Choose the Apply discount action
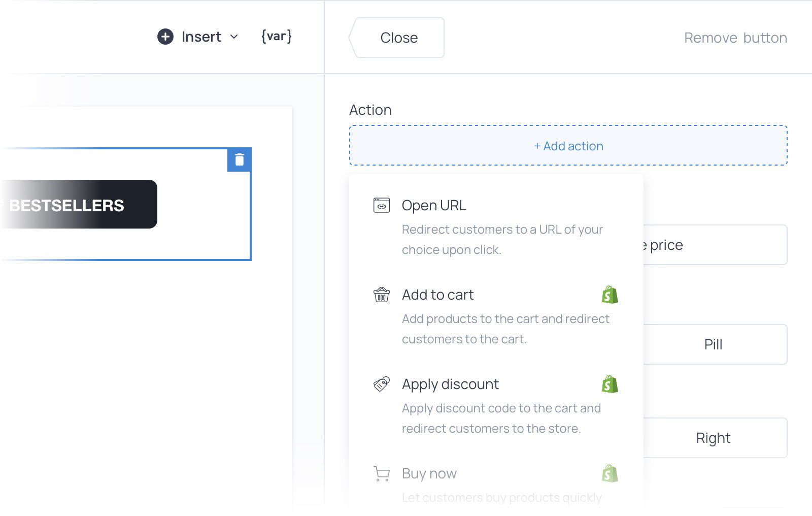Viewport: 812px width, 516px height. pos(450,384)
